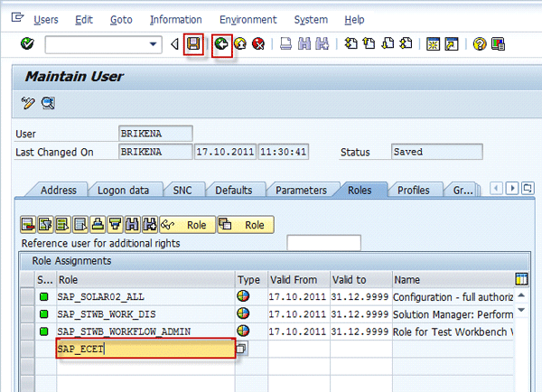
Task: Open the Environment menu
Action: tap(248, 20)
